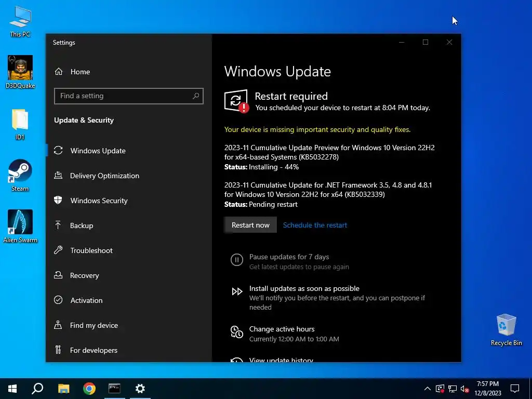Click the Windows Update refresh arrows icon
Screen dimensions: 532x399
point(58,150)
